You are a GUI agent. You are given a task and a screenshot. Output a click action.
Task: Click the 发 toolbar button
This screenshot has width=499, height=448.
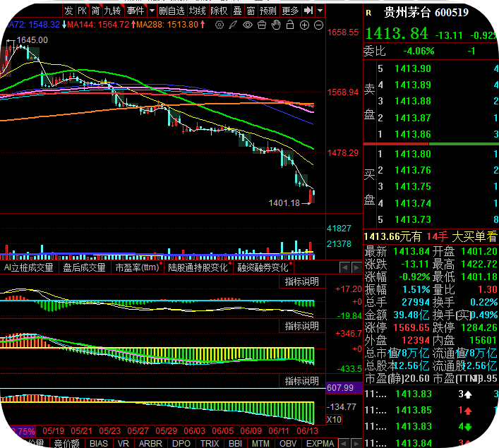(x=68, y=11)
